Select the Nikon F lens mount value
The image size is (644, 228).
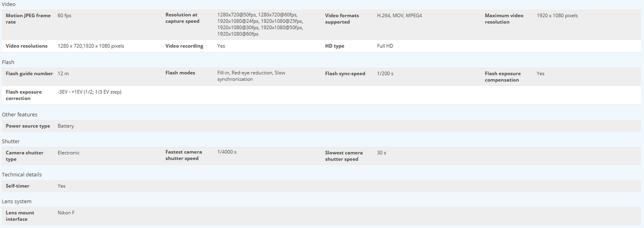tap(66, 213)
